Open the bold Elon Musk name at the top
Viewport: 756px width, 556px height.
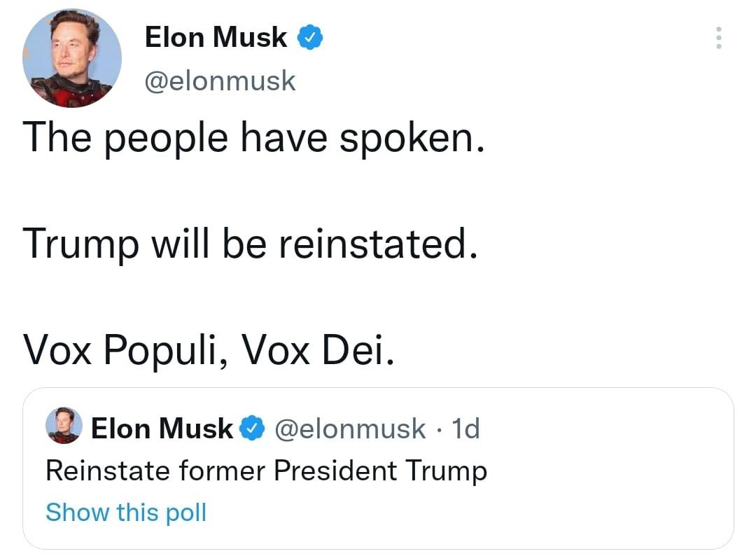coord(216,38)
